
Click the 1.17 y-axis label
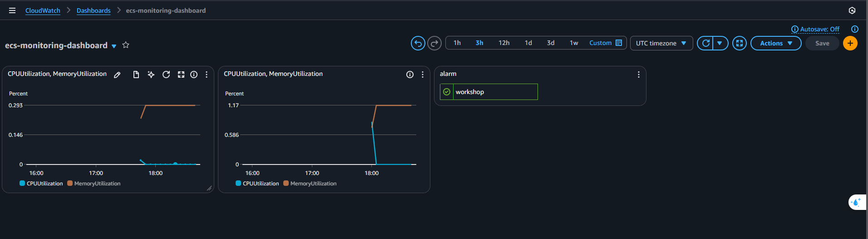233,105
